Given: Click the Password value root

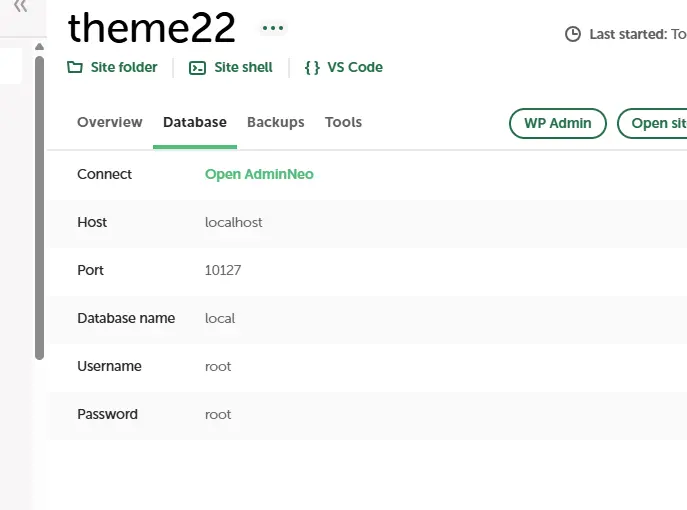Looking at the screenshot, I should (x=218, y=415).
